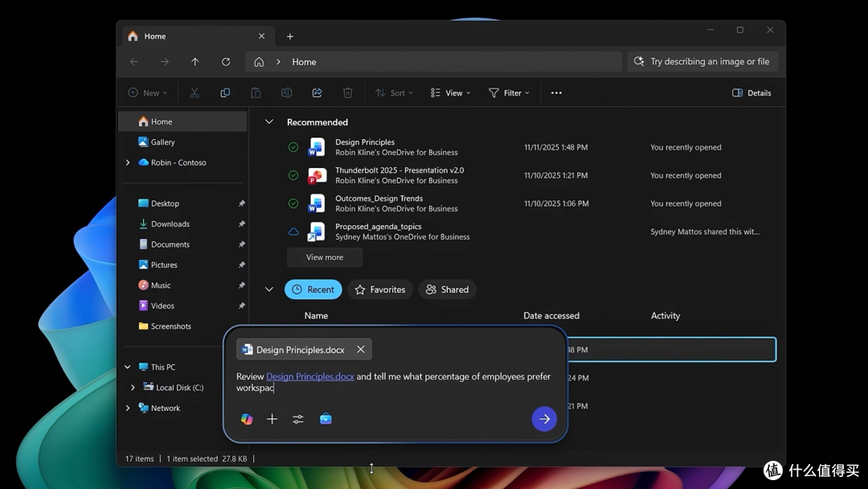Click the View more button

(x=325, y=257)
